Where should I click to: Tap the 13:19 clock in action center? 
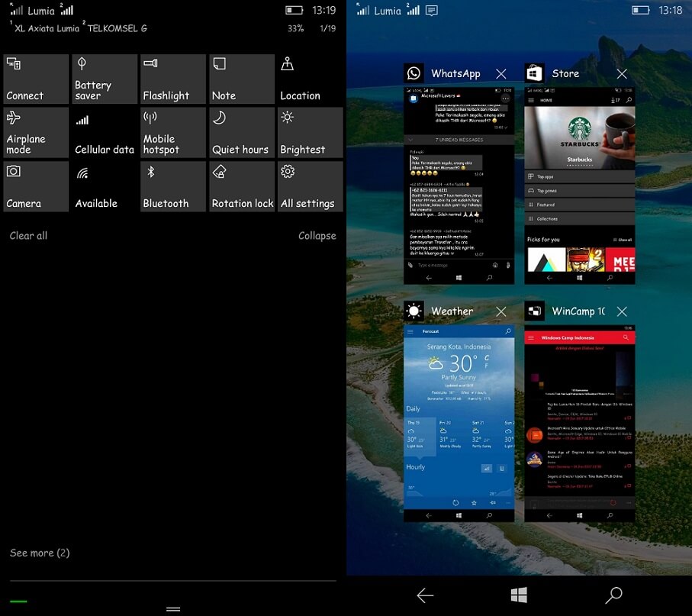(323, 10)
